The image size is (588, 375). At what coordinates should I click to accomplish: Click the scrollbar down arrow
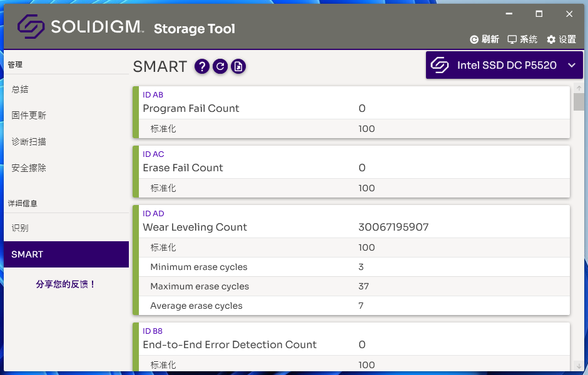click(x=579, y=366)
